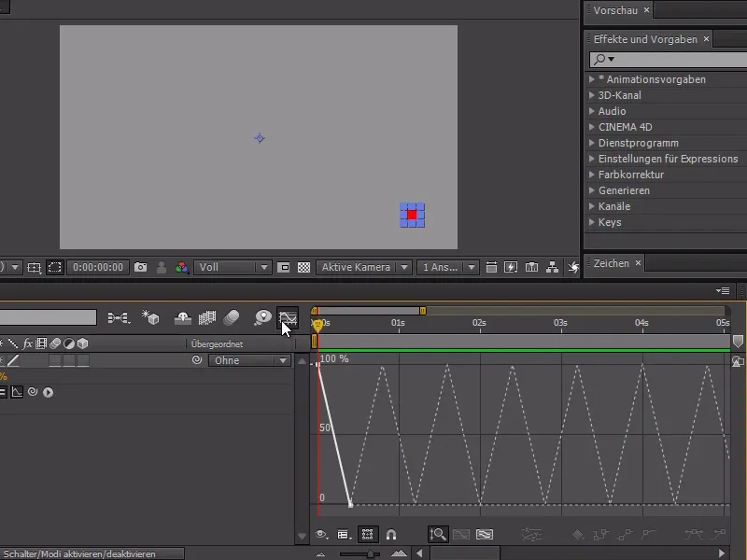Expand the Dienstprogramm category
This screenshot has height=560, width=747.
tap(591, 143)
